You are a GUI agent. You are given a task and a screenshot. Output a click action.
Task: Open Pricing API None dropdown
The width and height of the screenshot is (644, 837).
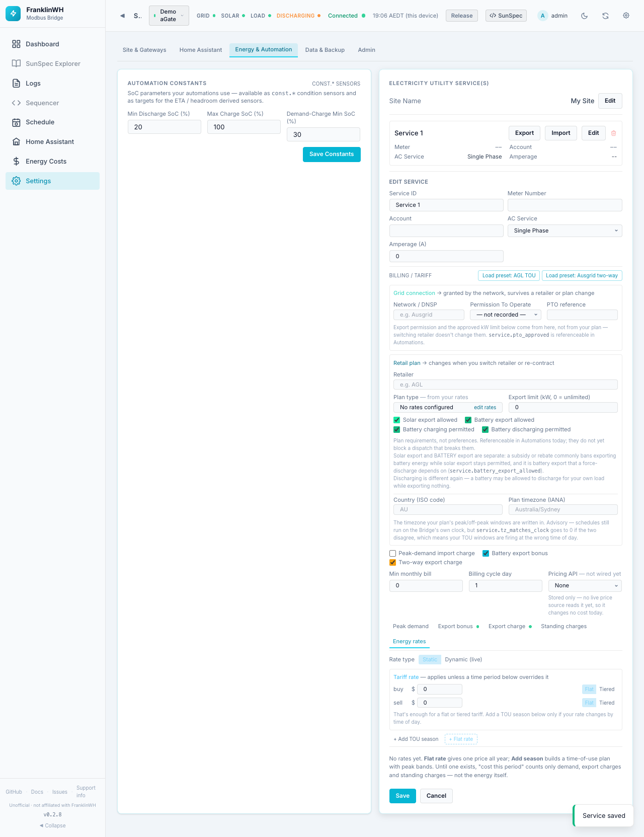pyautogui.click(x=585, y=585)
